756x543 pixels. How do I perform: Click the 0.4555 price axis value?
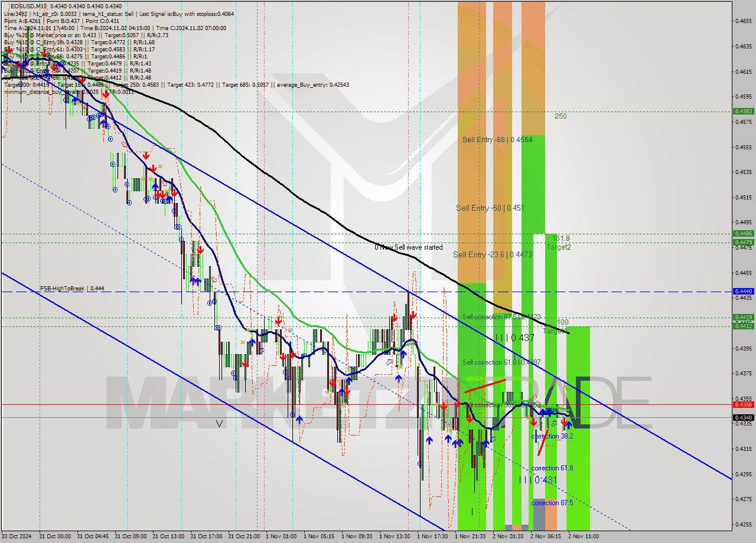(x=742, y=147)
